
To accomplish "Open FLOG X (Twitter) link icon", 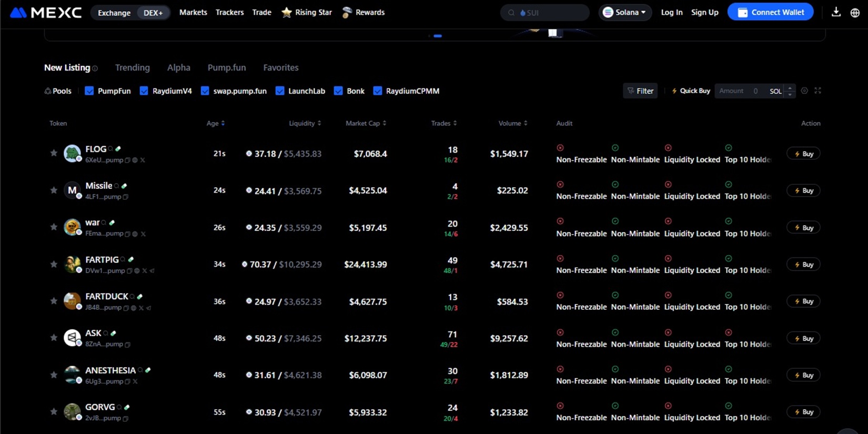I will tap(143, 160).
